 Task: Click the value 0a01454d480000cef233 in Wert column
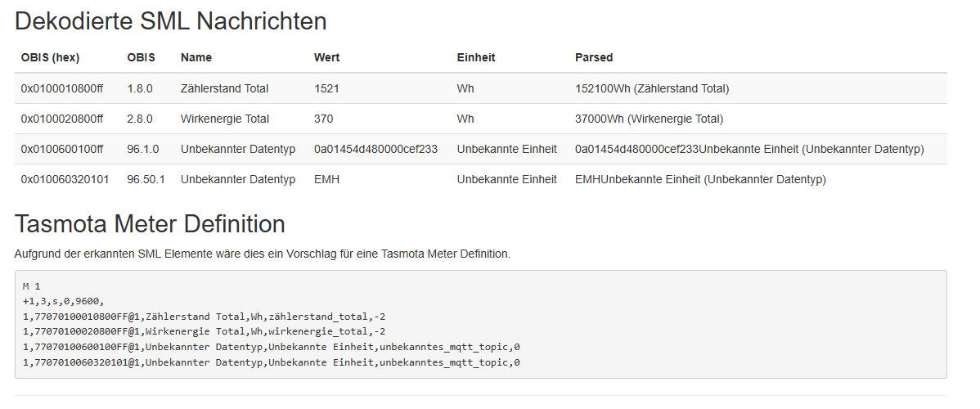coord(375,149)
